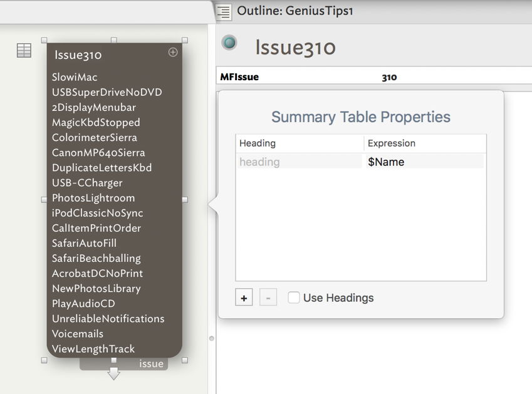Screen dimensions: 532x394
Task: Select the MFIssue attribute label
Action: click(239, 77)
